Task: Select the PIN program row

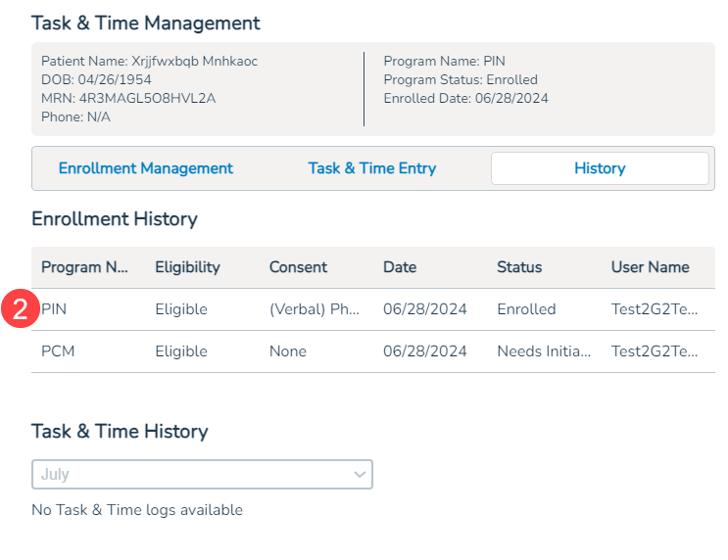Action: point(55,309)
